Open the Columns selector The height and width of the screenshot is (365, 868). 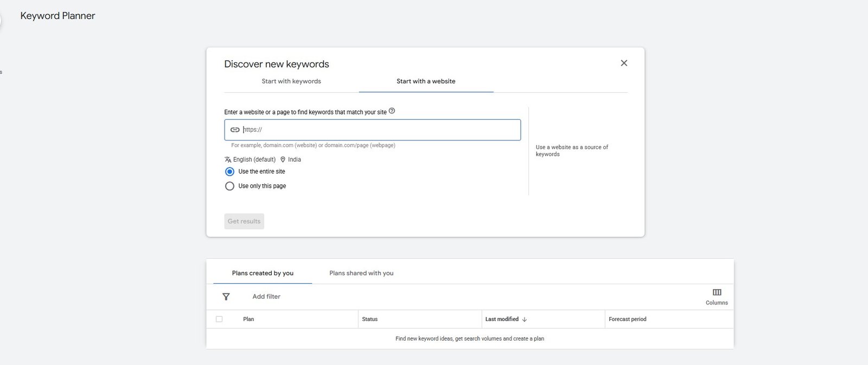pyautogui.click(x=717, y=297)
